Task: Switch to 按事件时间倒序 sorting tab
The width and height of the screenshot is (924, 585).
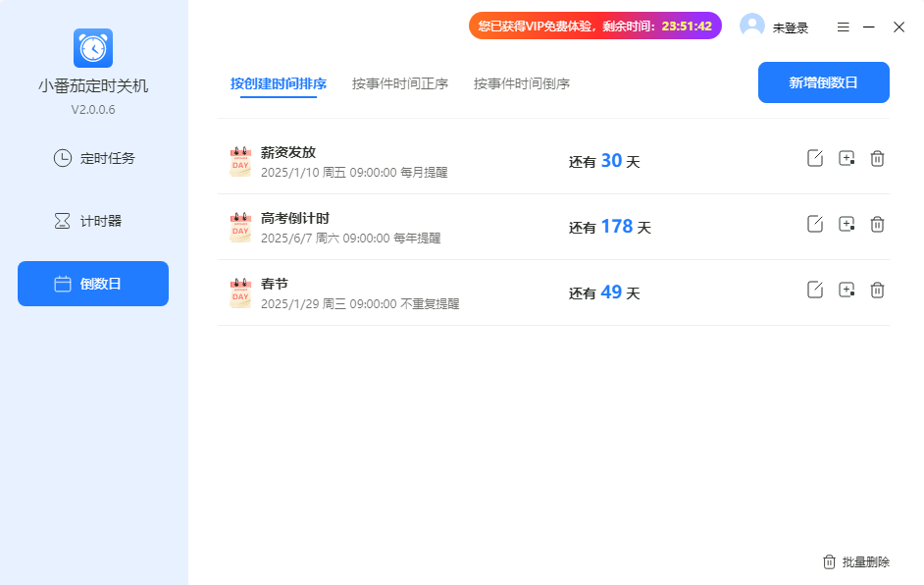Action: (x=522, y=84)
